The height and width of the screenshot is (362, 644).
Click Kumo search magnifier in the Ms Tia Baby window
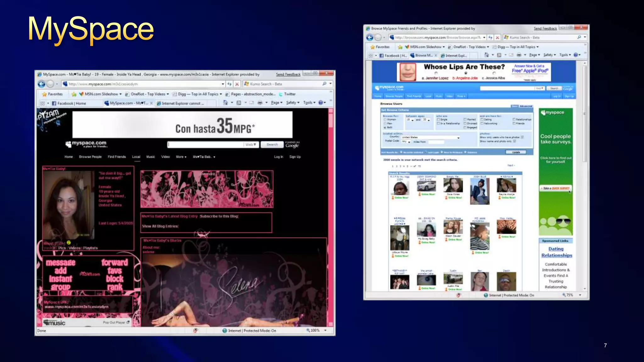[324, 84]
